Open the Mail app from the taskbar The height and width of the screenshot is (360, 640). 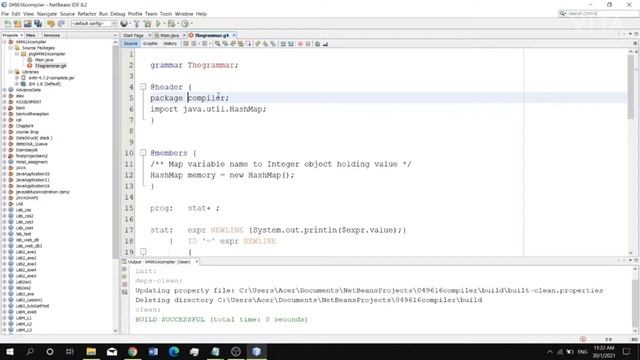click(x=112, y=351)
